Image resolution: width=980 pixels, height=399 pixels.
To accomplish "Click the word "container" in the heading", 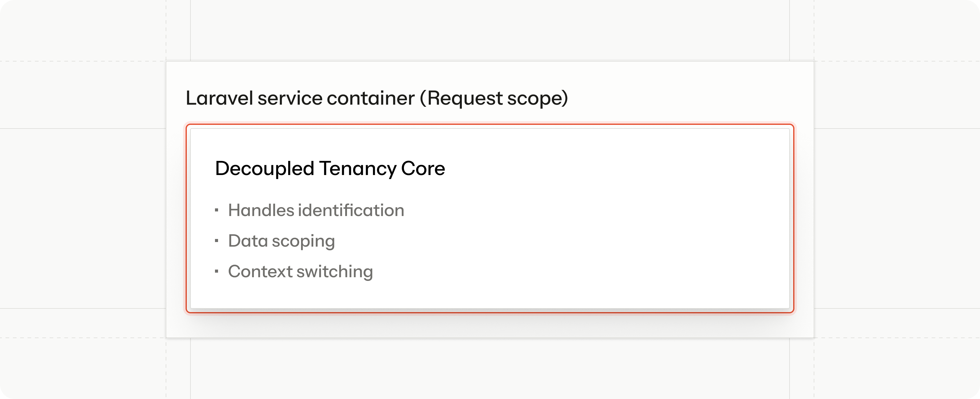I will point(371,98).
